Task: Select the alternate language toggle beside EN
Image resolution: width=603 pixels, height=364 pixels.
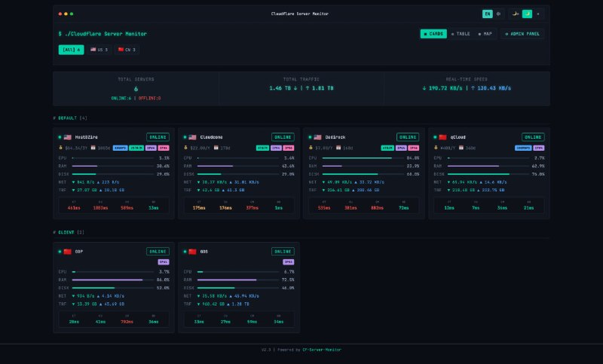Action: tap(498, 14)
